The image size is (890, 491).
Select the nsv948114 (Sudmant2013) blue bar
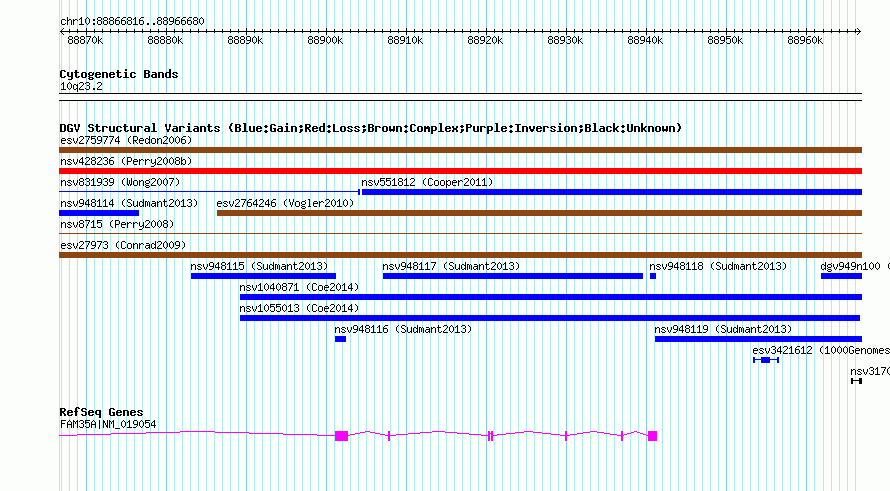99,213
